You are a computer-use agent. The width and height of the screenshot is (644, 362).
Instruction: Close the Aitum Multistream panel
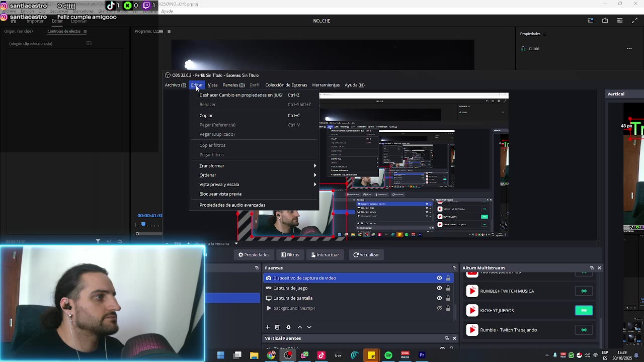click(x=599, y=268)
